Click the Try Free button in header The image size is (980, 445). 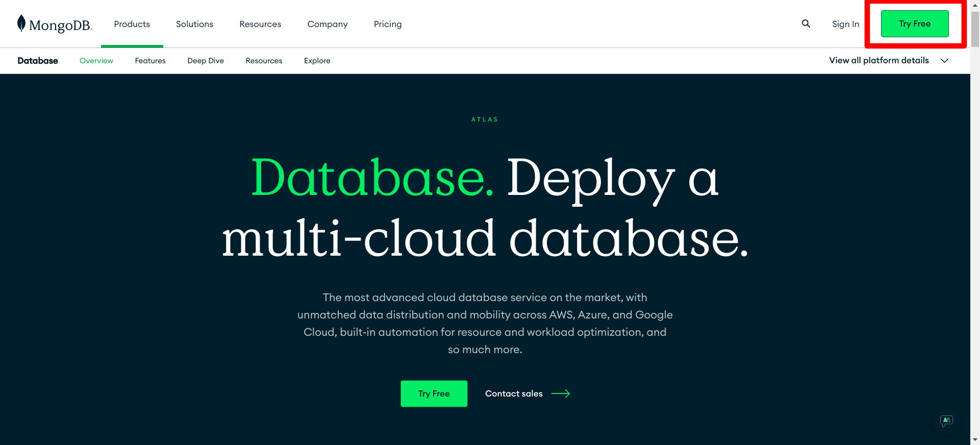click(915, 23)
